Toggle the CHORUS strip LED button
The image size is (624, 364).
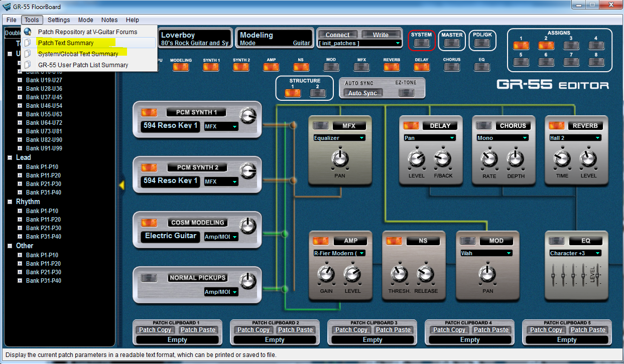452,67
